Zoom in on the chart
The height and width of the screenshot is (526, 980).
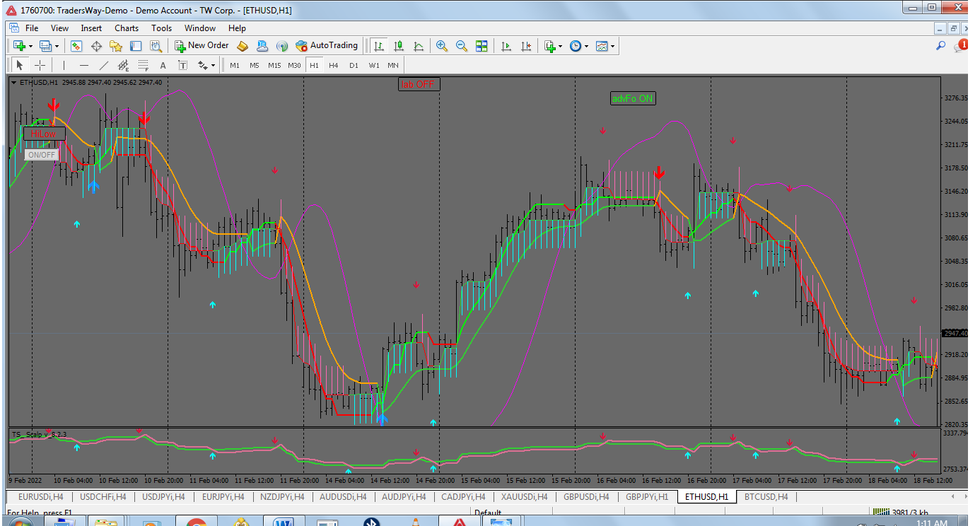click(x=442, y=46)
